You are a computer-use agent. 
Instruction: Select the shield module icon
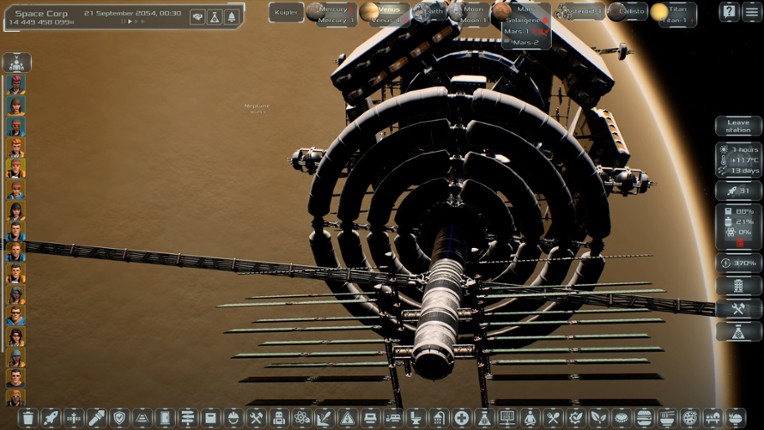point(119,418)
